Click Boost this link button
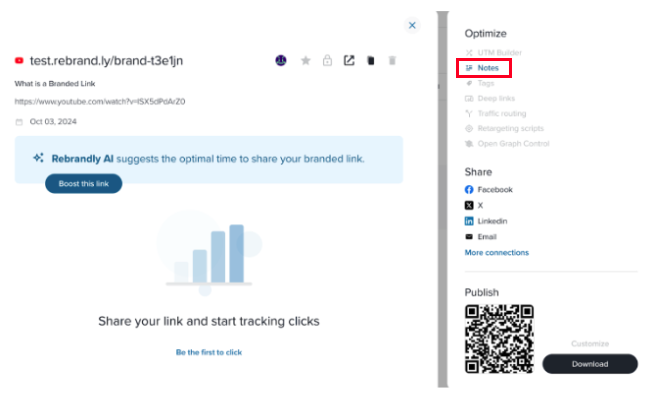Screen dimensions: 650x396 [x=84, y=184]
